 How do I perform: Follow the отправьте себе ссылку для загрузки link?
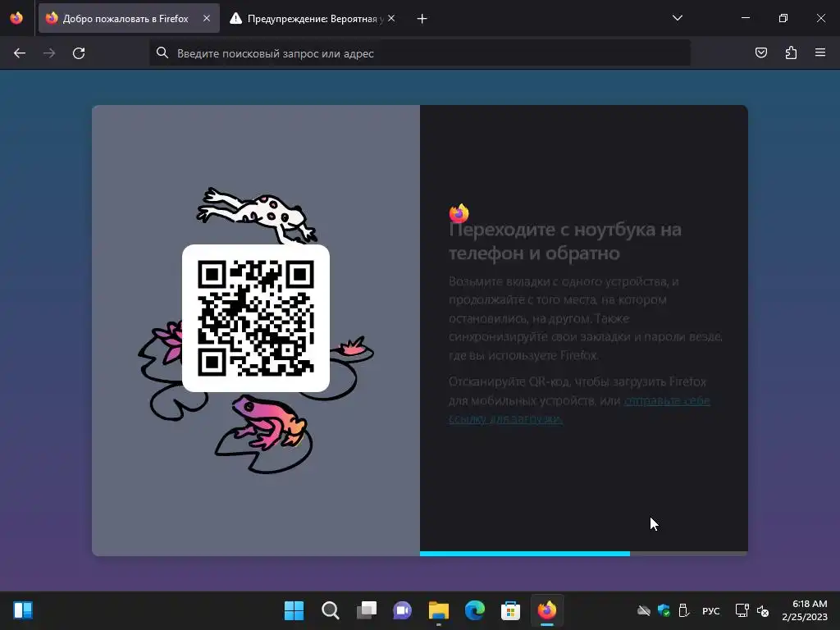click(x=581, y=409)
